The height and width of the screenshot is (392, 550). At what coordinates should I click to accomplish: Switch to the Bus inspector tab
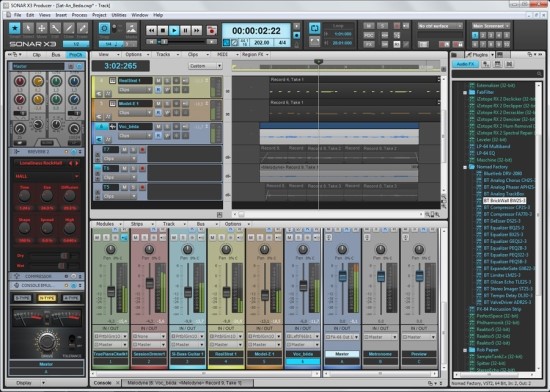pos(56,55)
